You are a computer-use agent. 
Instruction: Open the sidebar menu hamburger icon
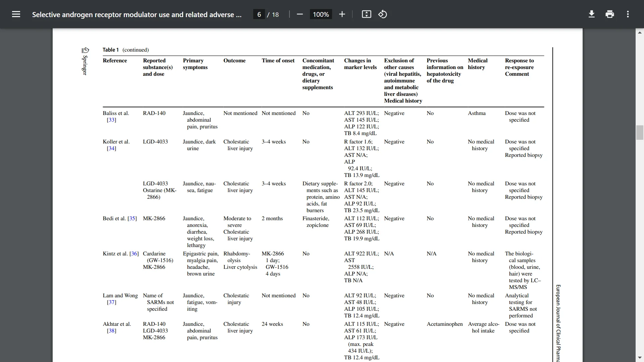[16, 14]
